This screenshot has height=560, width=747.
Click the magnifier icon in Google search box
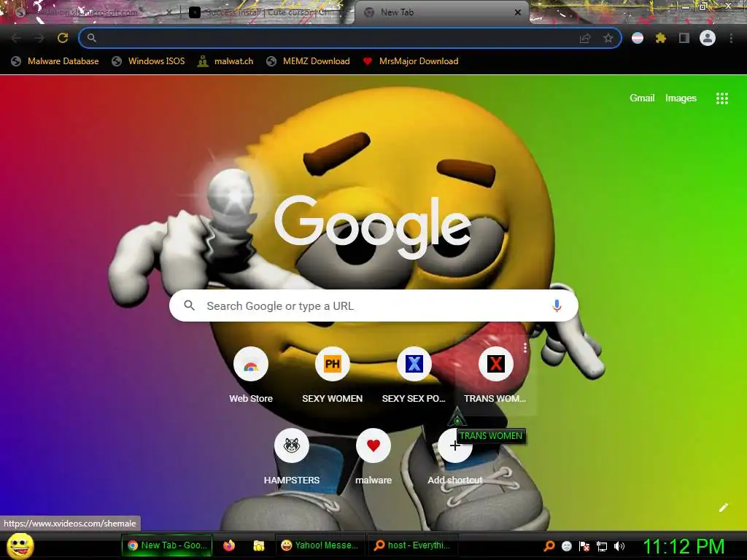pyautogui.click(x=189, y=306)
